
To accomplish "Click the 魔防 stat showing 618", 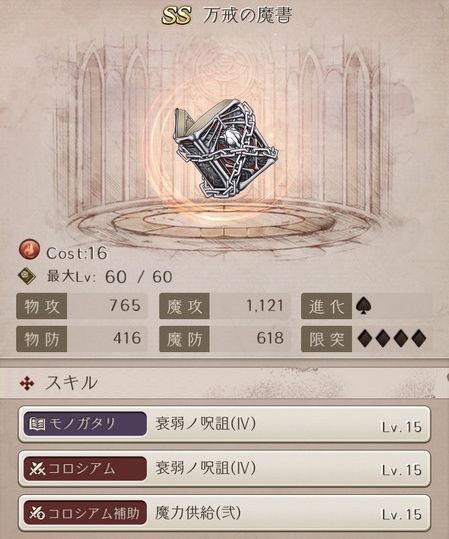I will [x=224, y=339].
